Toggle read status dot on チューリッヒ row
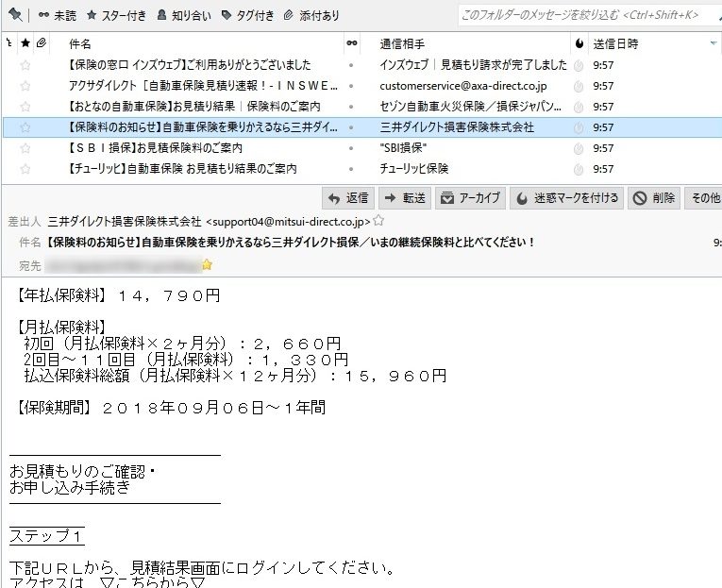Image resolution: width=722 pixels, height=588 pixels. (x=351, y=169)
